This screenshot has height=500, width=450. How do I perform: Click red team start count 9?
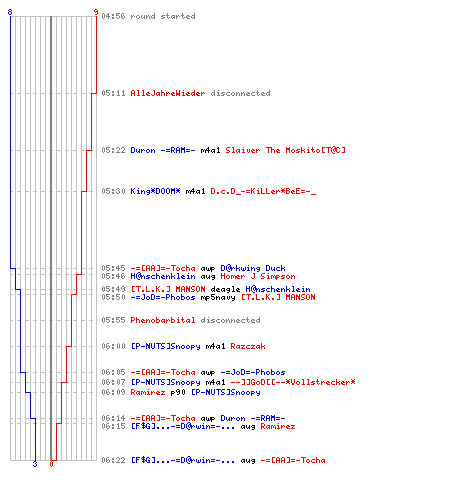(x=96, y=12)
